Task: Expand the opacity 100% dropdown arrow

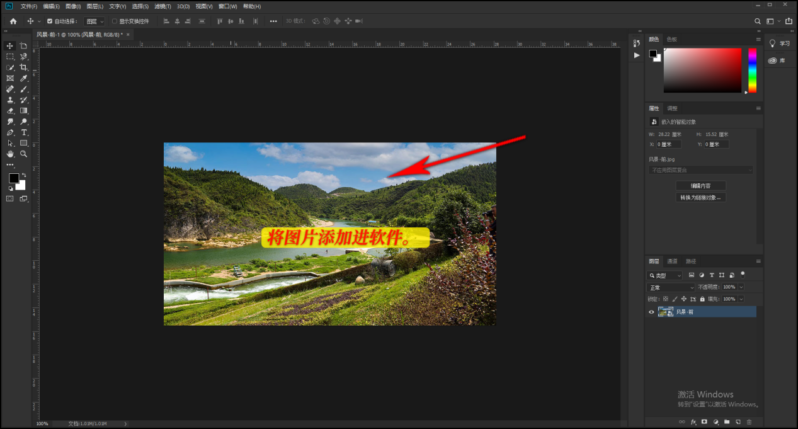Action: (742, 287)
